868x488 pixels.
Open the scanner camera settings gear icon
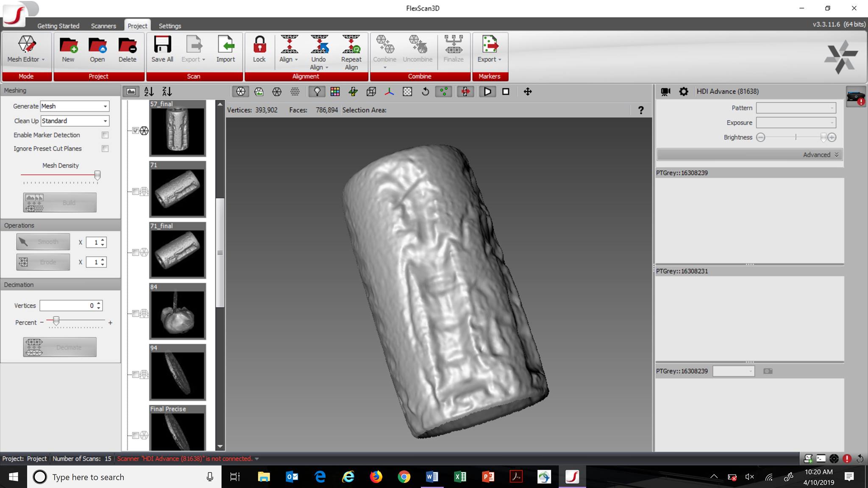pyautogui.click(x=683, y=91)
